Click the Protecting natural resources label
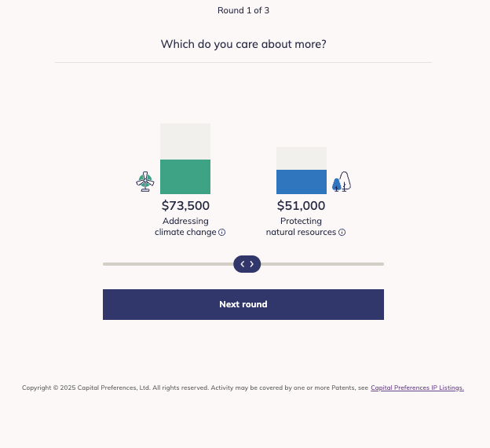The height and width of the screenshot is (448, 490). tap(302, 226)
